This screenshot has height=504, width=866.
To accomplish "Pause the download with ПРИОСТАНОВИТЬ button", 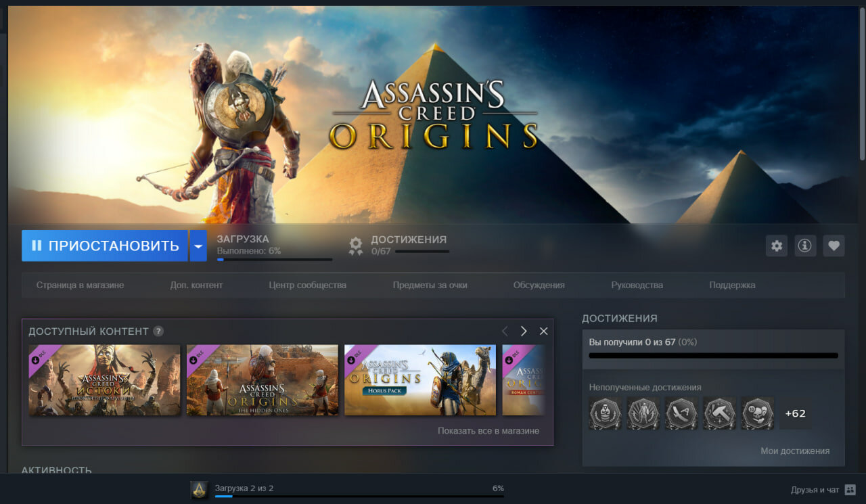I will [x=105, y=246].
